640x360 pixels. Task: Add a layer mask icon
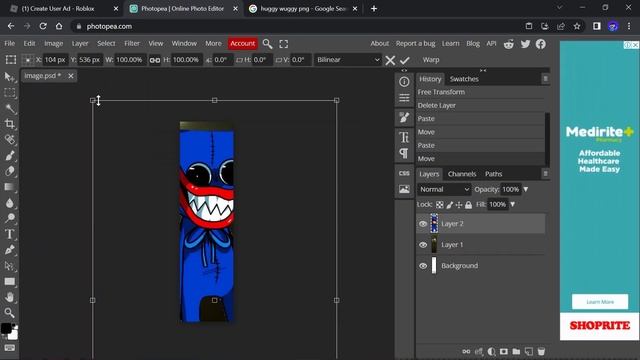tap(504, 351)
